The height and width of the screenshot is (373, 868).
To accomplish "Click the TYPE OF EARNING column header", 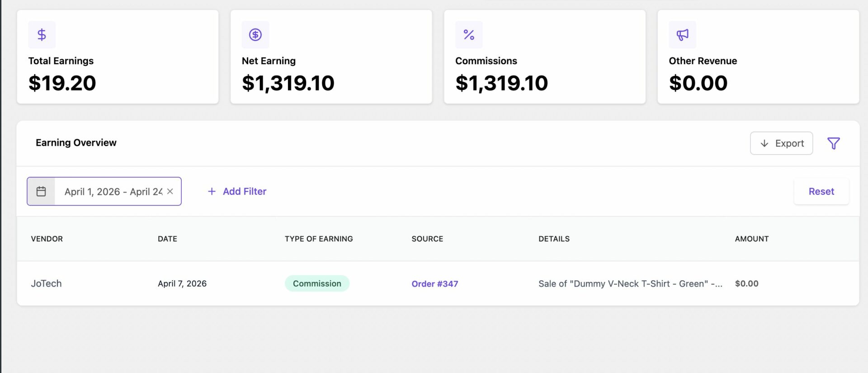I will coord(319,239).
